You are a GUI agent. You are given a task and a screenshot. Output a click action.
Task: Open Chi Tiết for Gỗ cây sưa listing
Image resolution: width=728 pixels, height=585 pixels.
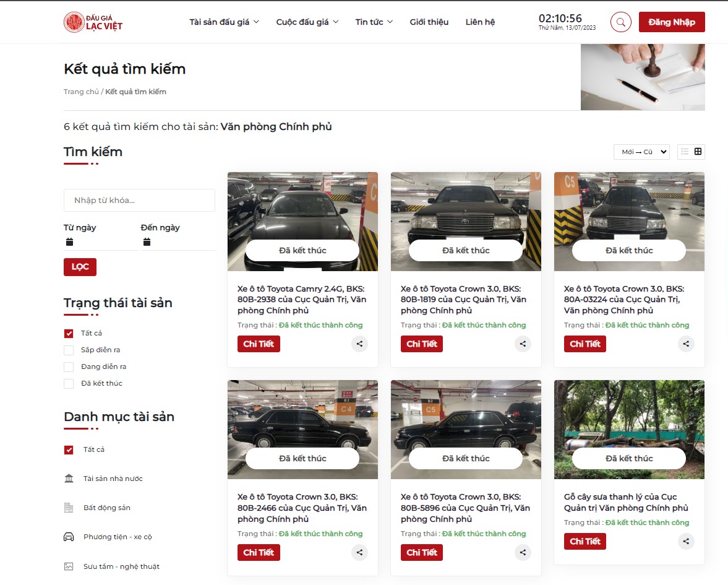[x=585, y=541]
